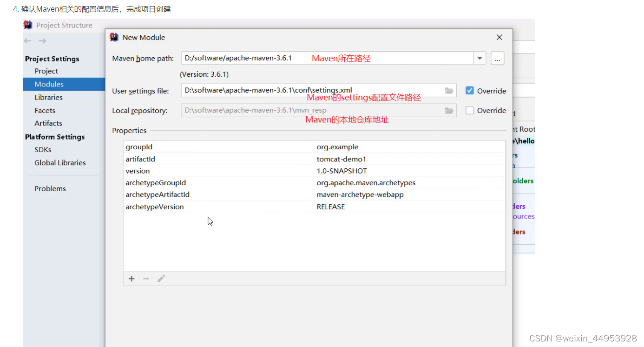Image resolution: width=644 pixels, height=347 pixels.
Task: Click the Properties section label
Action: point(129,131)
